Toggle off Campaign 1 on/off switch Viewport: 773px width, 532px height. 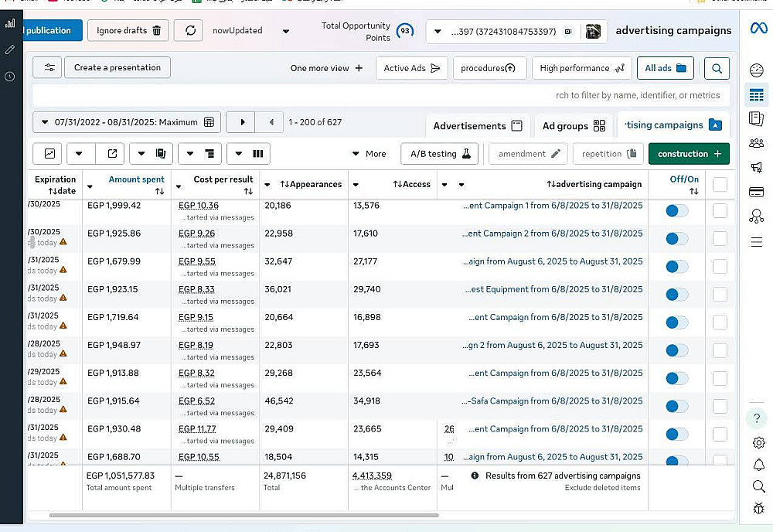coord(676,211)
